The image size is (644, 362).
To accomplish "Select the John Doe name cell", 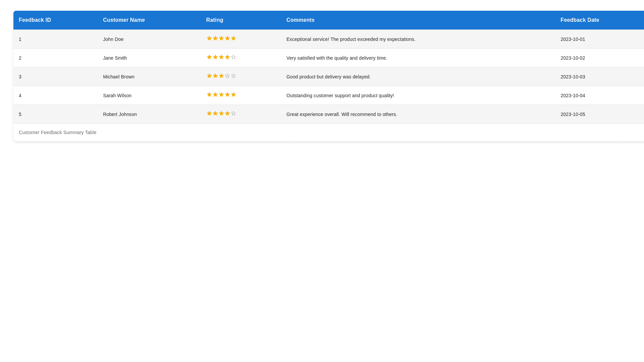I will 113,39.
